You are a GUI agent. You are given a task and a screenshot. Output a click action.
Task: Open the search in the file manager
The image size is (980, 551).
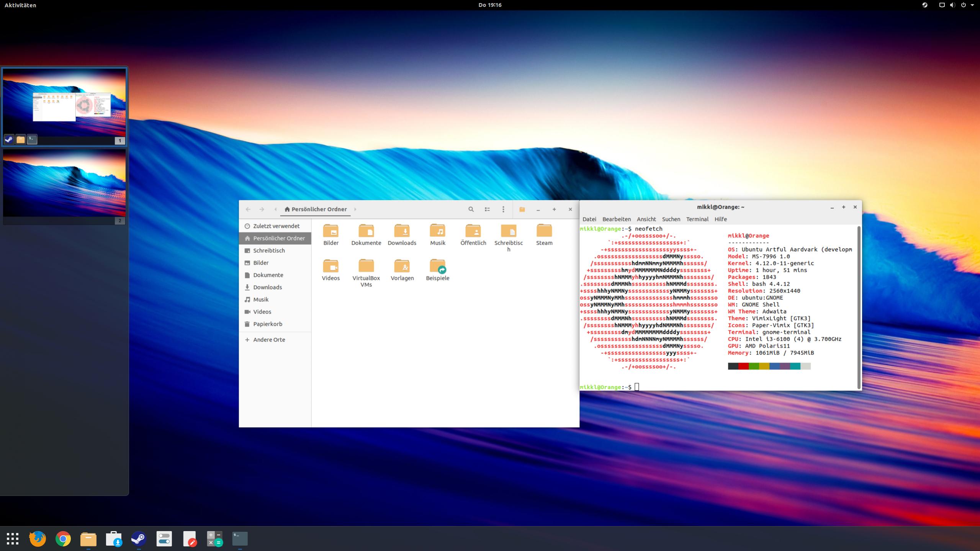tap(471, 209)
